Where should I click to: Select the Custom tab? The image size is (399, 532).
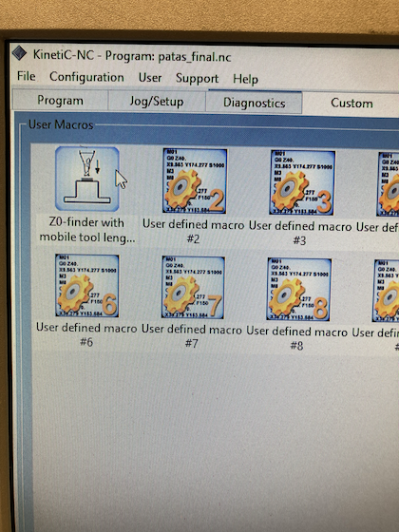point(351,103)
